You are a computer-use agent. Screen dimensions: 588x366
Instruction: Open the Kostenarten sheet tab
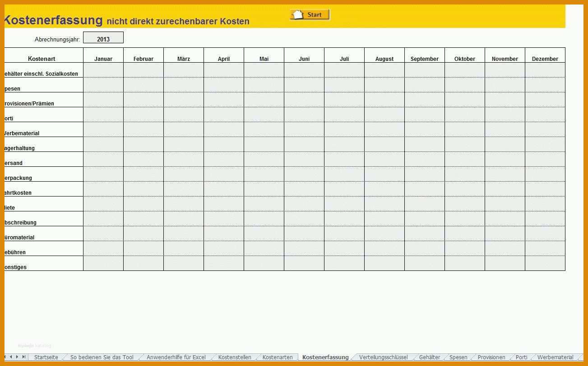(x=278, y=357)
